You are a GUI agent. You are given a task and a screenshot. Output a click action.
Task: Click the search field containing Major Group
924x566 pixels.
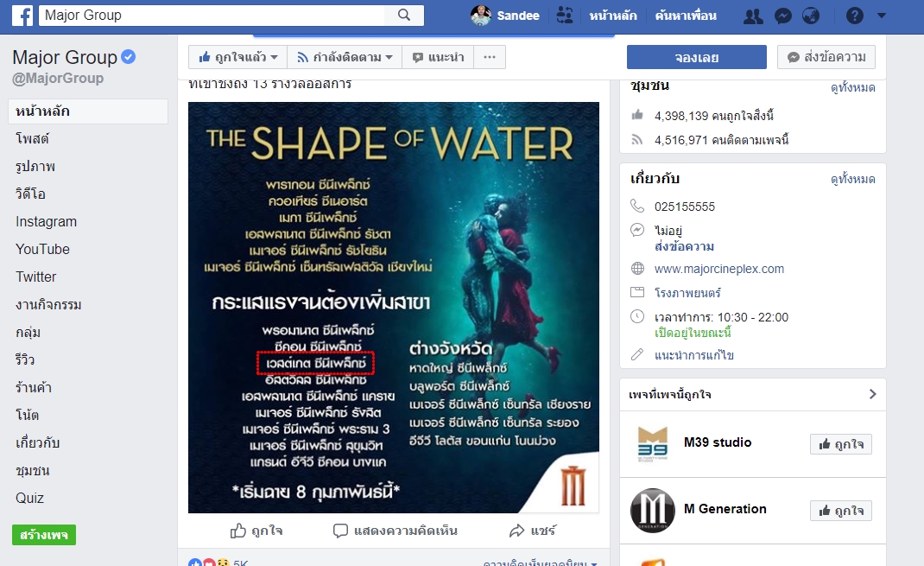(212, 16)
